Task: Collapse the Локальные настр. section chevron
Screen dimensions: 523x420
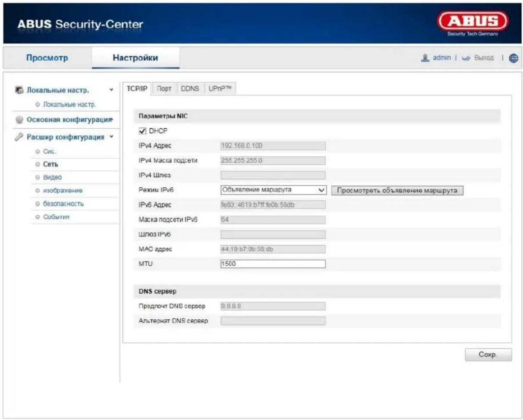Action: tap(112, 91)
